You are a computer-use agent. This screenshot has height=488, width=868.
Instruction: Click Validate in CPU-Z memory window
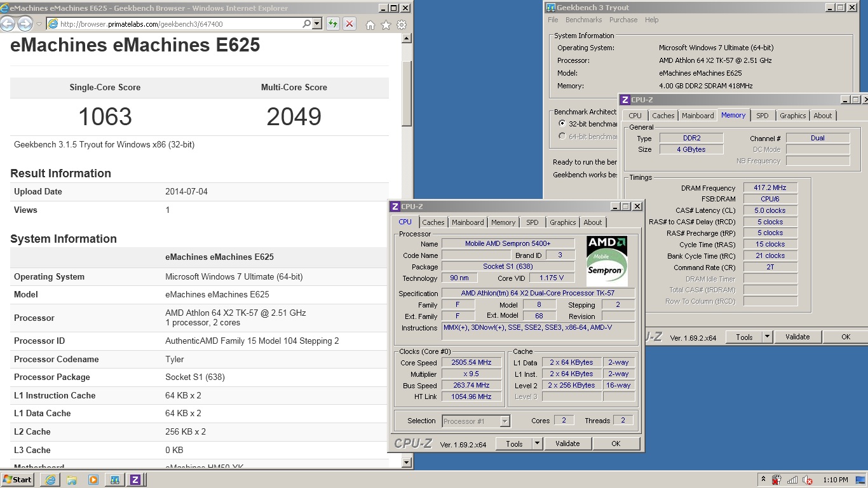click(x=797, y=337)
